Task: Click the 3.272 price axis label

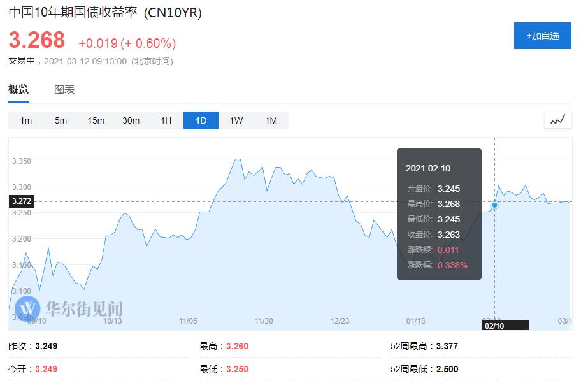Action: point(21,201)
